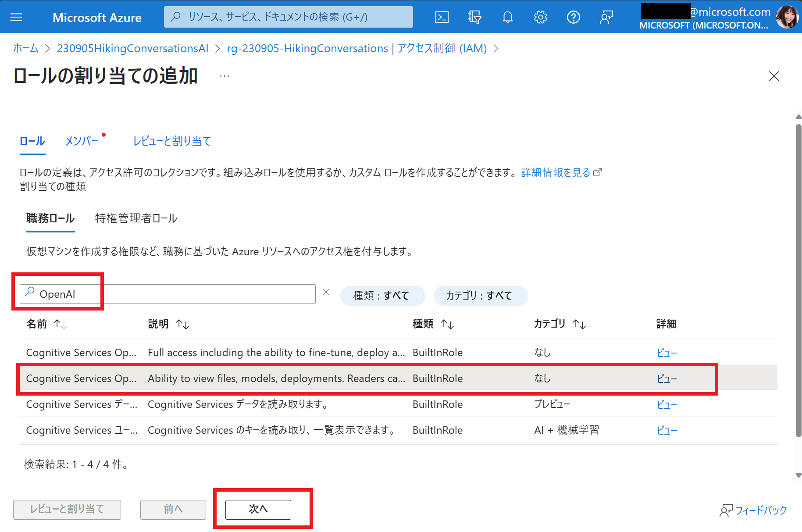Close the role assignment pane with X
This screenshot has width=802, height=532.
tap(774, 76)
